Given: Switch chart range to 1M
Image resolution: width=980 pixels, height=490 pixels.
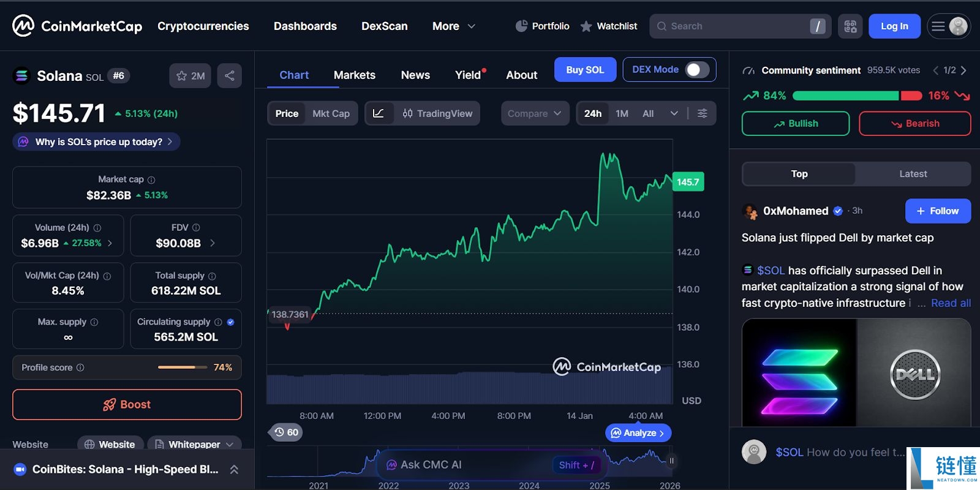Looking at the screenshot, I should (x=622, y=113).
